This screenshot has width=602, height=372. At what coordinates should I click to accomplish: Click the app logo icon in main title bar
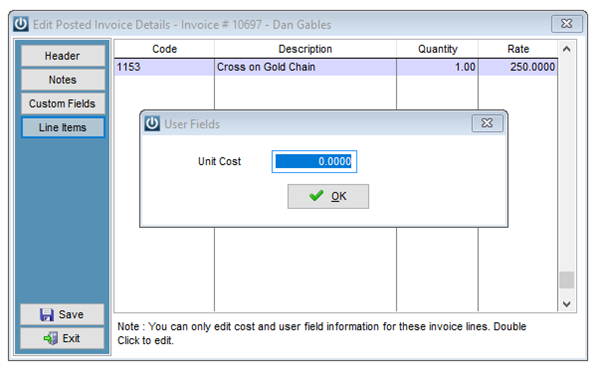click(21, 24)
